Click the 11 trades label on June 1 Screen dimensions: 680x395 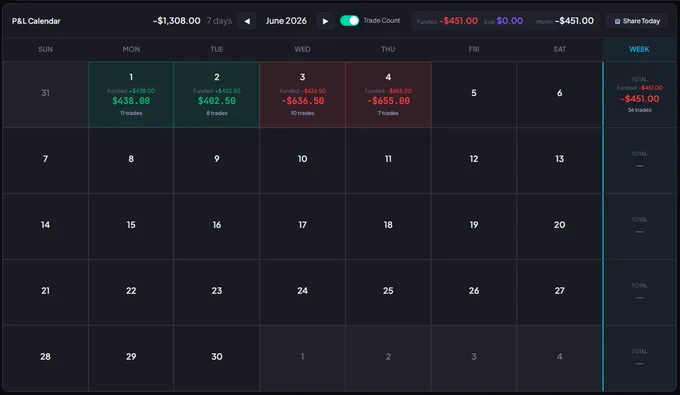pyautogui.click(x=131, y=113)
